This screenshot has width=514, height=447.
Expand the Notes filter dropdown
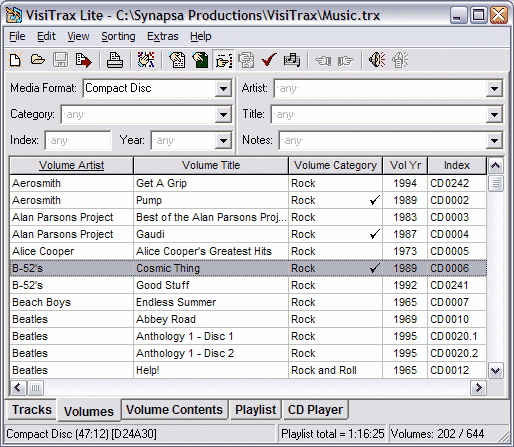click(x=494, y=140)
